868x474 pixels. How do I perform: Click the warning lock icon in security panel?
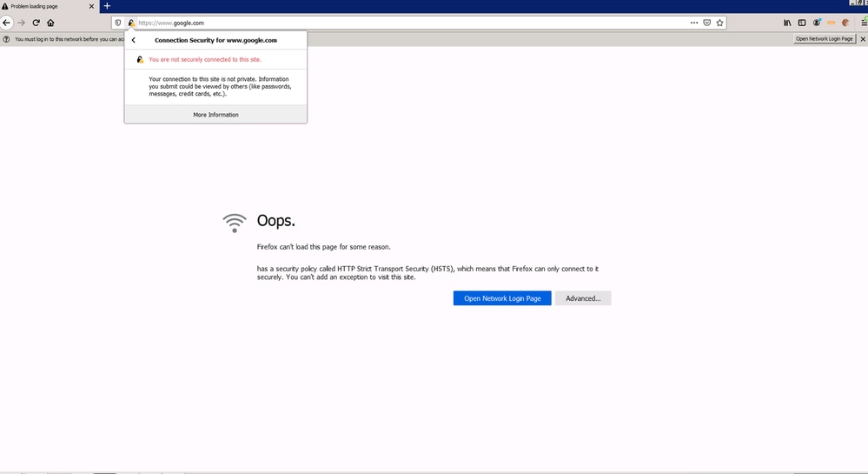(140, 59)
